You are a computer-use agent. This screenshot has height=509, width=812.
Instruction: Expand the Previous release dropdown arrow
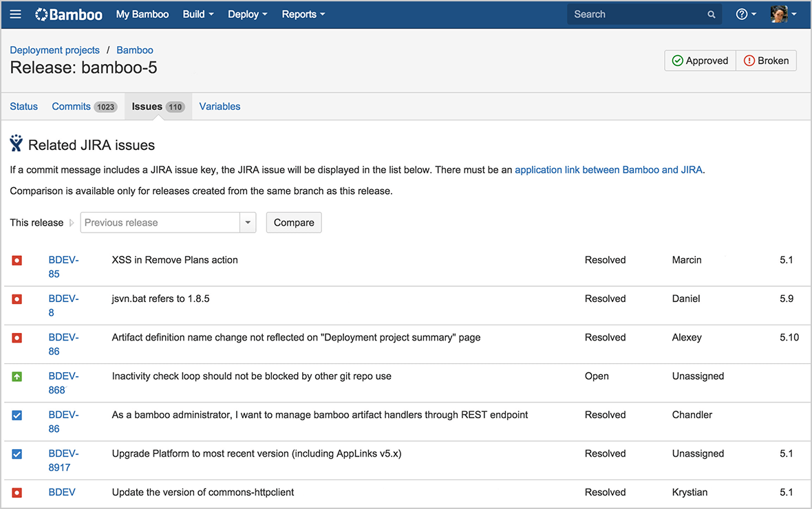[x=248, y=222]
